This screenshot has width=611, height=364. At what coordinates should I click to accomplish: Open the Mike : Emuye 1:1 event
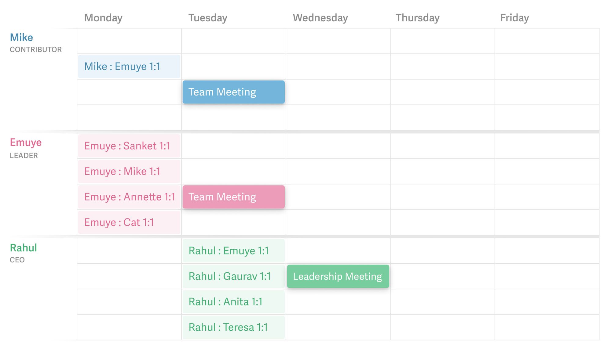[129, 67]
